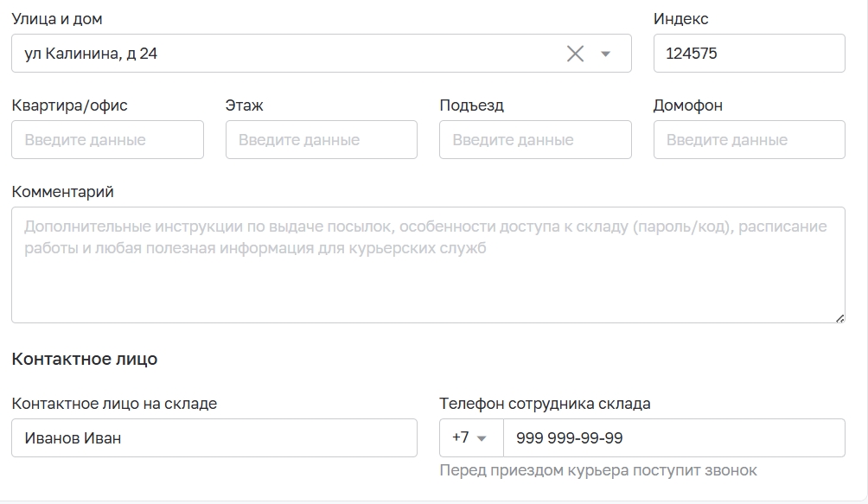The height and width of the screenshot is (504, 868).
Task: Click the phone number field 999 999-99-99
Action: tap(673, 437)
